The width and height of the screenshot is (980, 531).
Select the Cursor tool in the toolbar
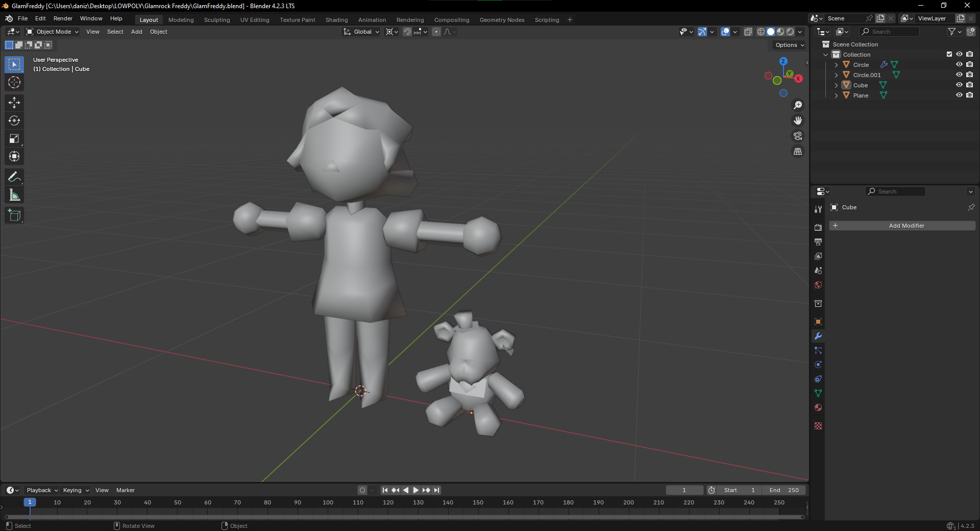[14, 82]
